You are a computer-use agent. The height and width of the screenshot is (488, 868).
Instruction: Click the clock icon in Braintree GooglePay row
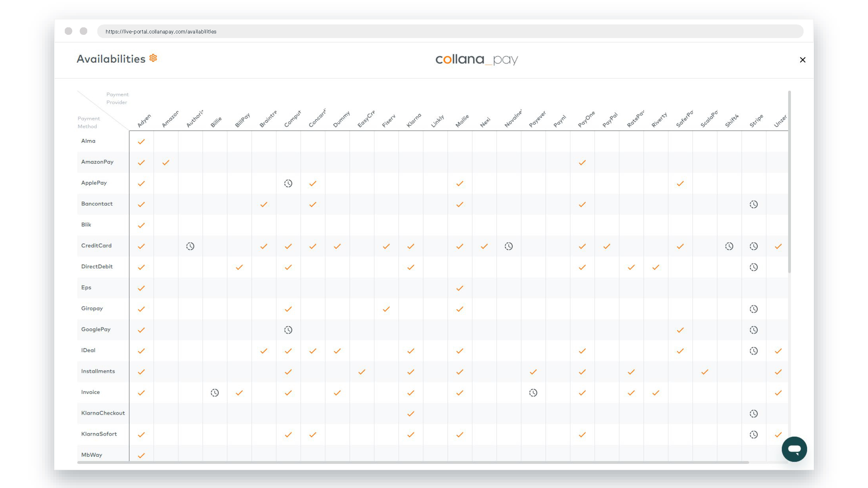288,330
